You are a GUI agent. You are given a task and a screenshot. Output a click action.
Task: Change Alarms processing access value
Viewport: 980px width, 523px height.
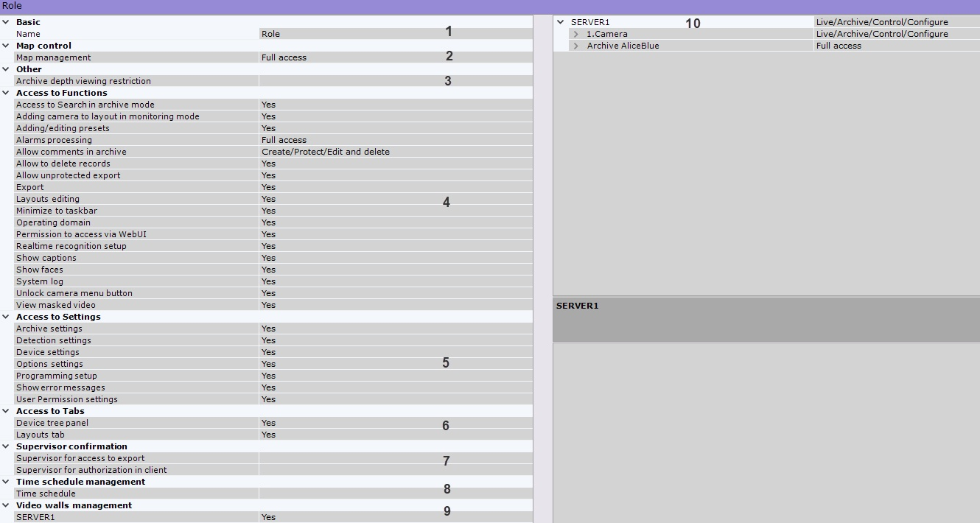395,140
